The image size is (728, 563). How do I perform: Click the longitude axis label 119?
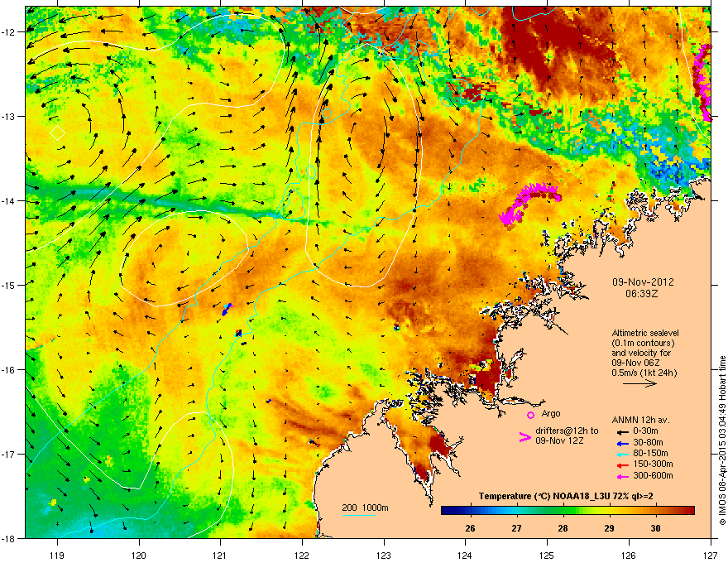[x=57, y=555]
